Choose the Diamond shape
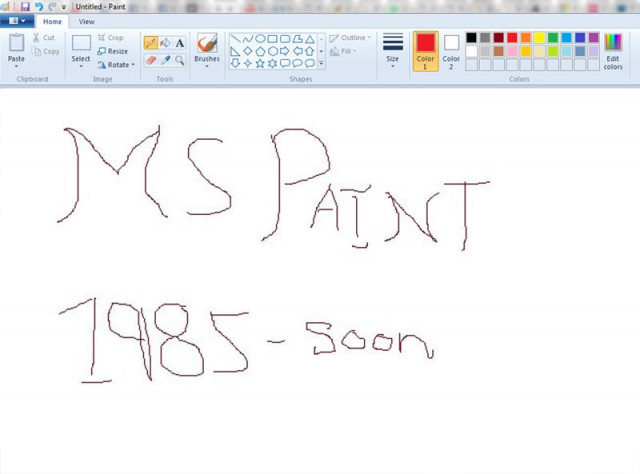Viewport: 640px width, 474px height. coord(248,51)
